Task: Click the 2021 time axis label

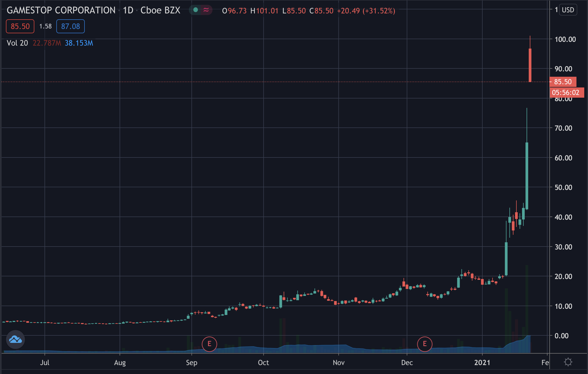Action: [x=482, y=363]
